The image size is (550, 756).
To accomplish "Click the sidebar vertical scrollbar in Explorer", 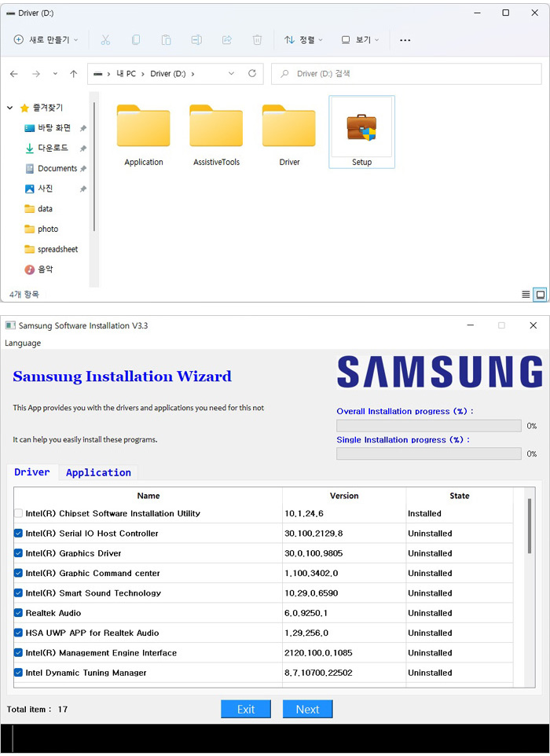I will pos(94,167).
